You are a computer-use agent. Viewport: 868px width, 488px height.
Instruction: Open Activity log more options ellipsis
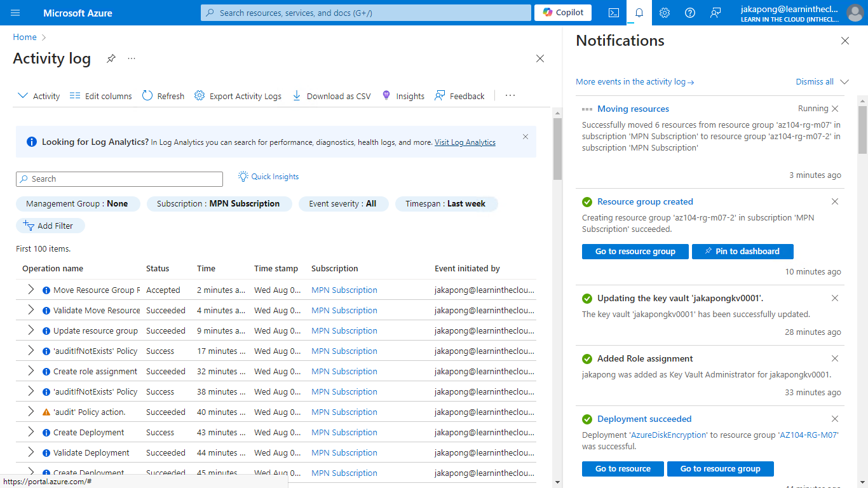(x=132, y=58)
